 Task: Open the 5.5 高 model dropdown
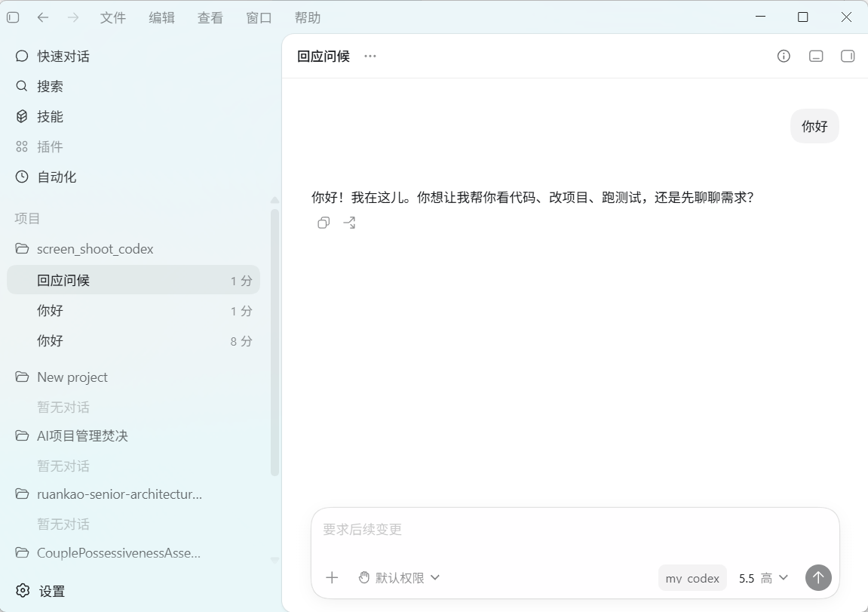[763, 577]
